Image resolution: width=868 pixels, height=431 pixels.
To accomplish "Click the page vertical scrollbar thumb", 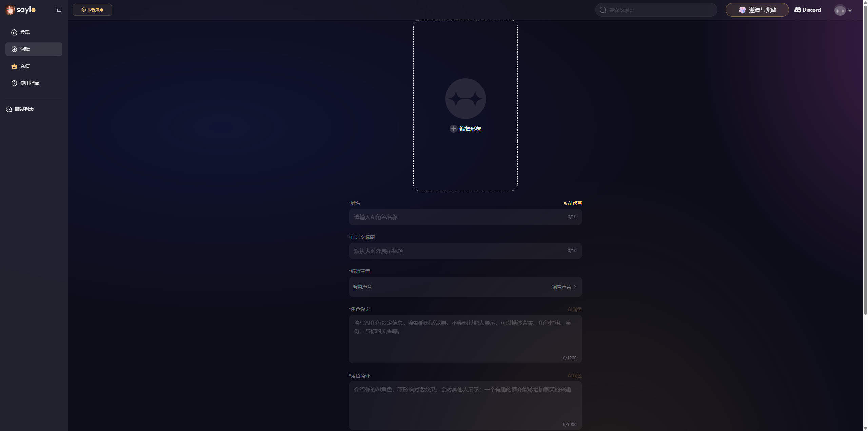I will coord(865,160).
